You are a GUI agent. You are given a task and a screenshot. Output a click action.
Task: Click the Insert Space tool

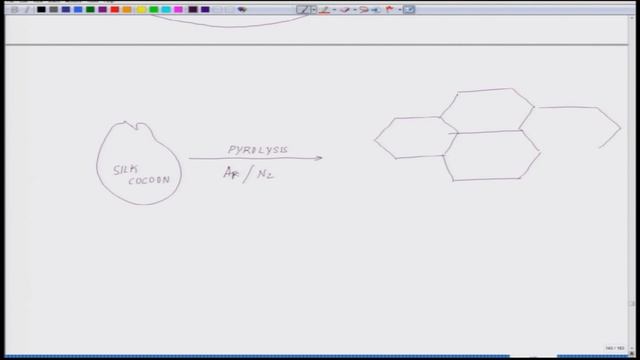click(x=376, y=9)
